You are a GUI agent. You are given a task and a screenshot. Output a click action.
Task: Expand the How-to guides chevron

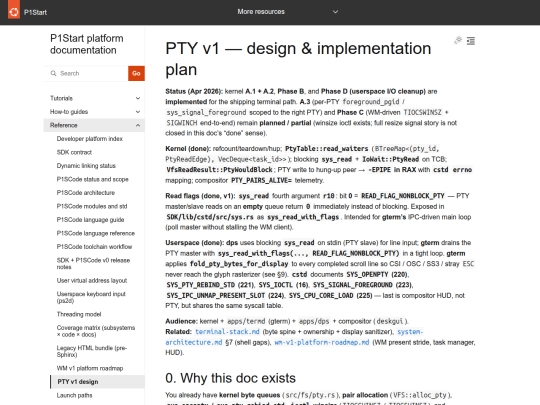tap(138, 112)
